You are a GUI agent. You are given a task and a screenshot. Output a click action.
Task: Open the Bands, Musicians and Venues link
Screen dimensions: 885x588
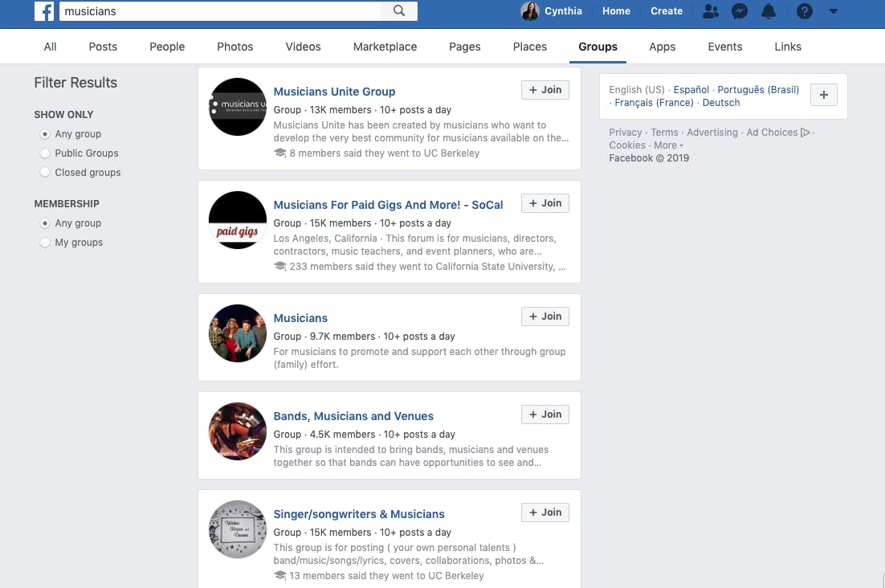coord(353,416)
